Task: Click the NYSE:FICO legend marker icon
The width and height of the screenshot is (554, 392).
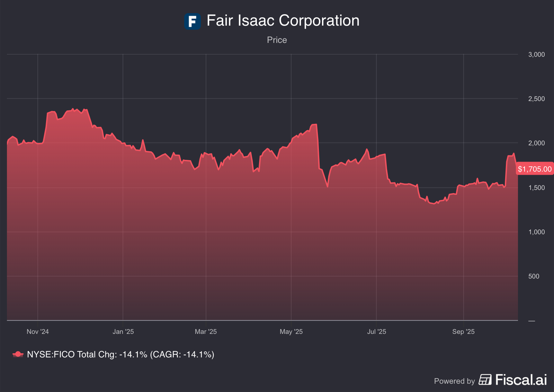Action: pos(18,354)
